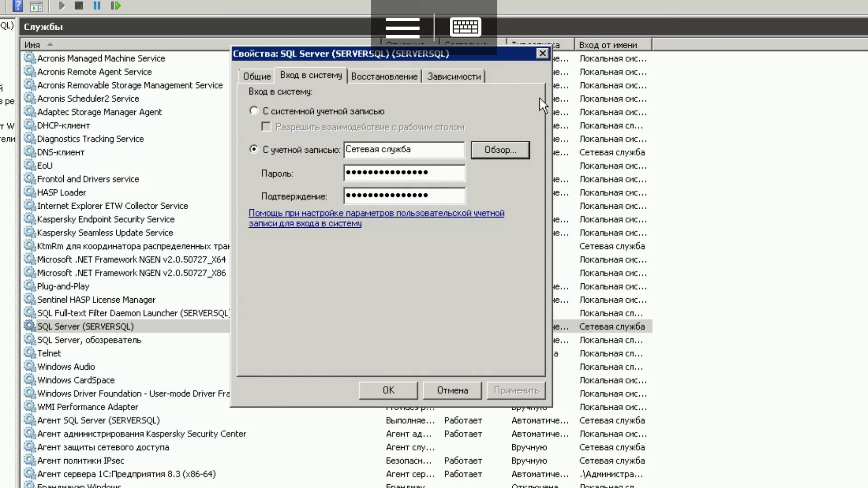
Task: Click the Отмена cancel button
Action: coord(452,390)
